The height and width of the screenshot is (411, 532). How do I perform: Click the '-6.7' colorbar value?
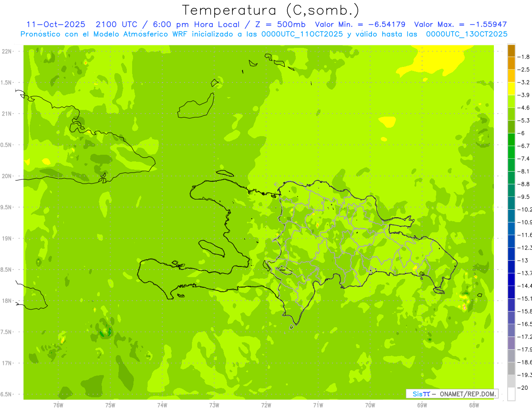(x=524, y=146)
